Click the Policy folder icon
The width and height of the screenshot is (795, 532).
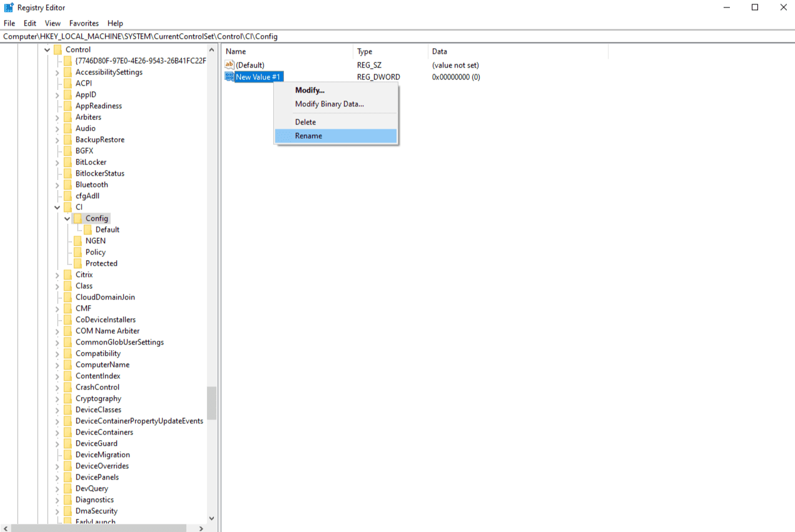[x=78, y=252]
